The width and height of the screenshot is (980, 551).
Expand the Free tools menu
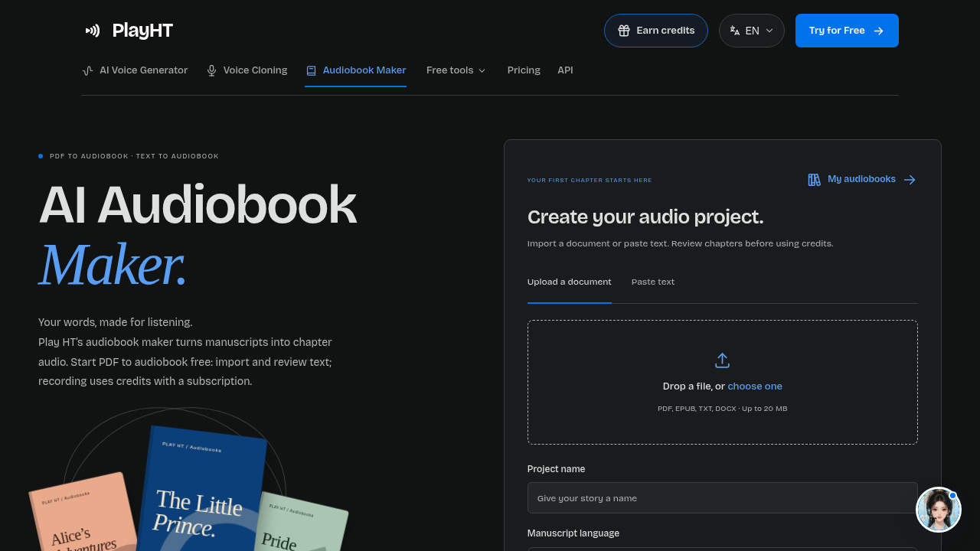(x=456, y=70)
